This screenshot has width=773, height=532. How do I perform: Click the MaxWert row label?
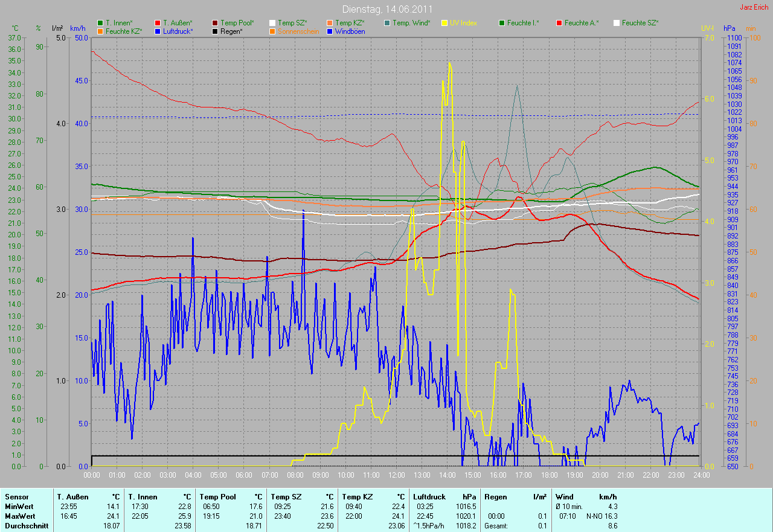point(19,516)
